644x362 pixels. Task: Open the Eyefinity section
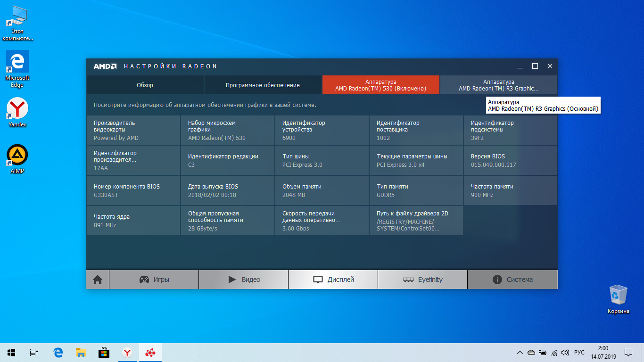tap(422, 280)
